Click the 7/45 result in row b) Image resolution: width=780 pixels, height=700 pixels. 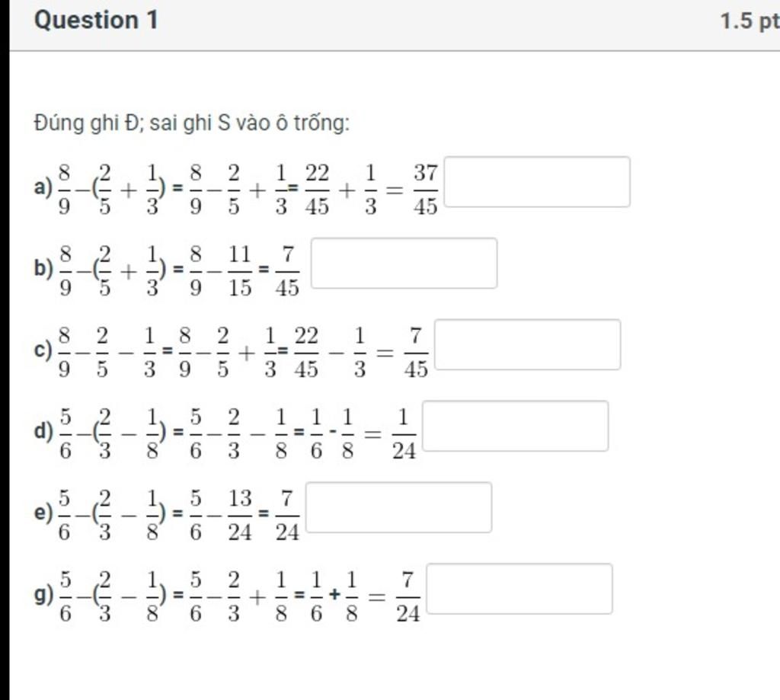[x=287, y=271]
